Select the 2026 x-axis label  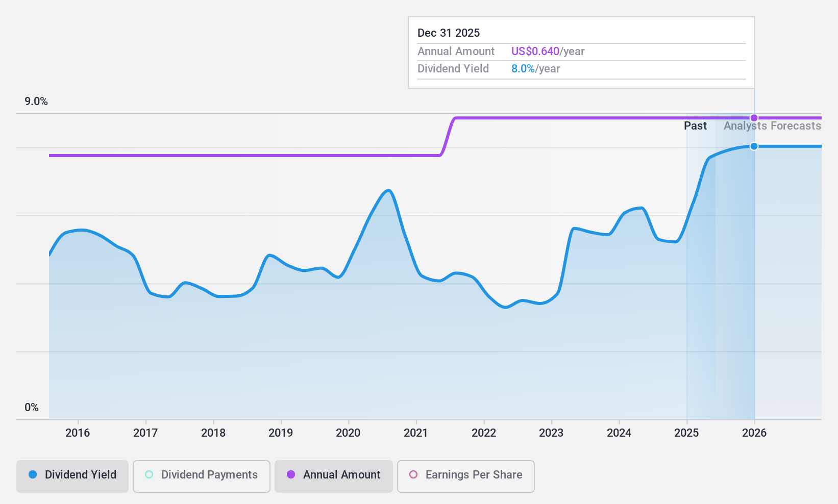[x=754, y=433]
